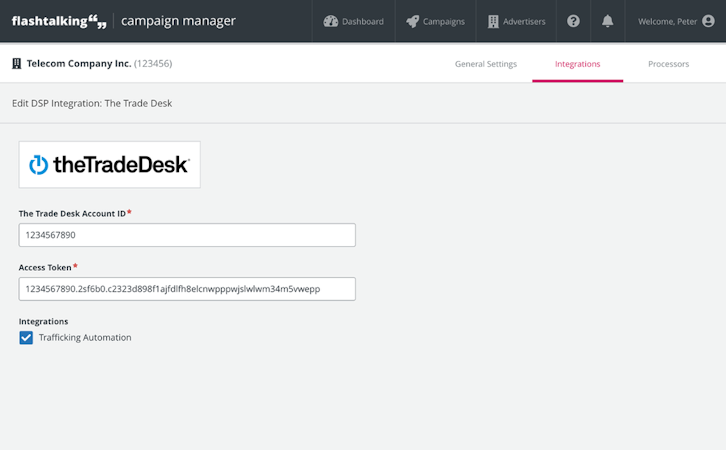Uncheck the Trafficking Automation checkbox
Viewport: 726px width, 450px height.
[26, 338]
